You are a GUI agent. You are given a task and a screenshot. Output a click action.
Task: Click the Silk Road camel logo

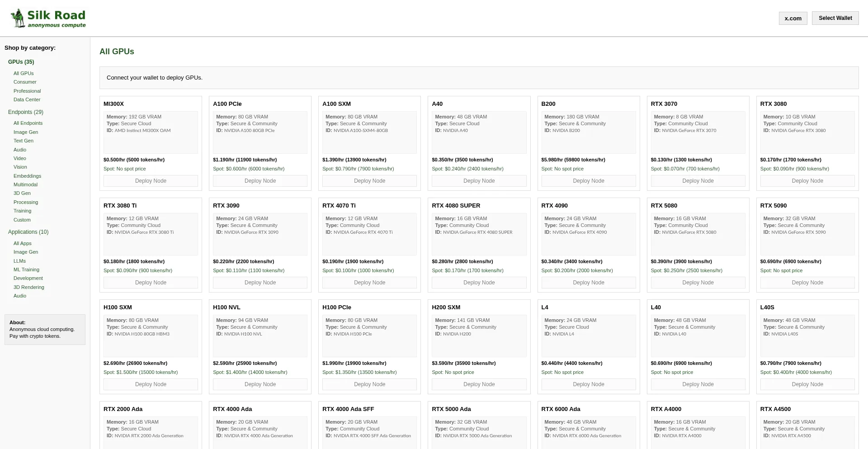(18, 18)
